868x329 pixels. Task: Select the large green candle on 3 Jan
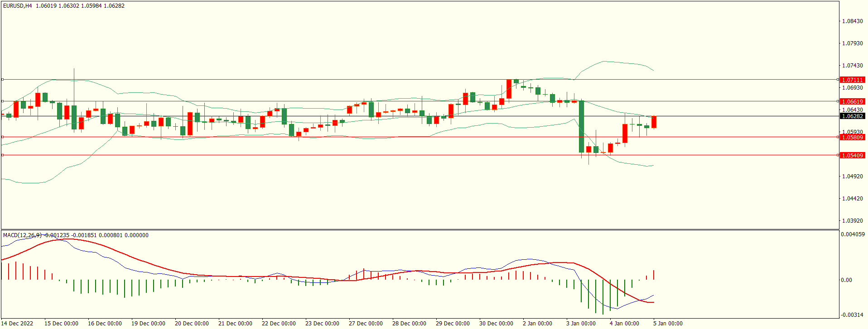coord(581,127)
